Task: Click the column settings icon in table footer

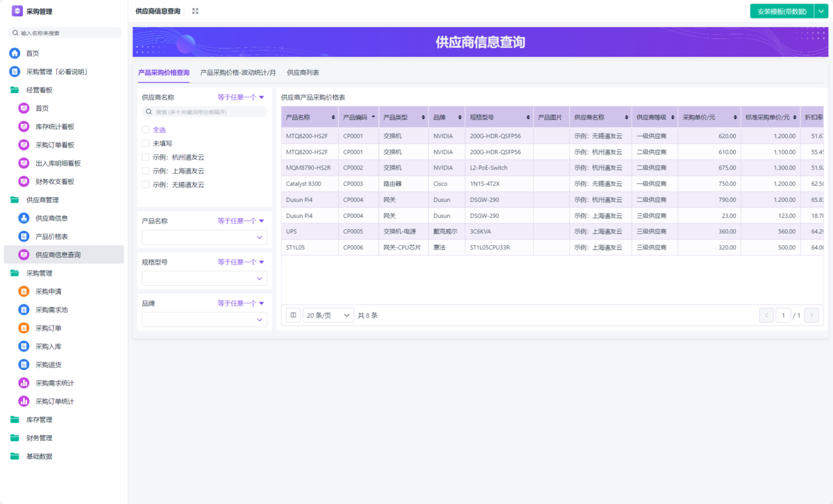Action: coord(293,315)
